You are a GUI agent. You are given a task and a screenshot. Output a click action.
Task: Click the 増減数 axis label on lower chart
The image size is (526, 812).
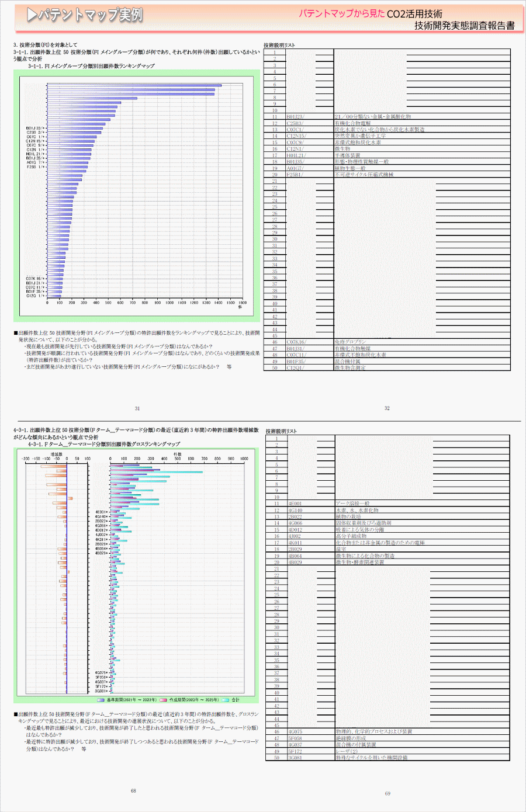click(56, 454)
